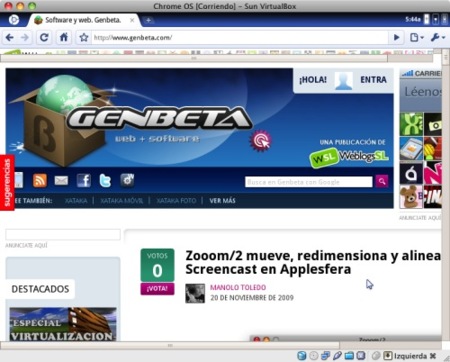Open the XATAKA FOTO link

pyautogui.click(x=176, y=201)
